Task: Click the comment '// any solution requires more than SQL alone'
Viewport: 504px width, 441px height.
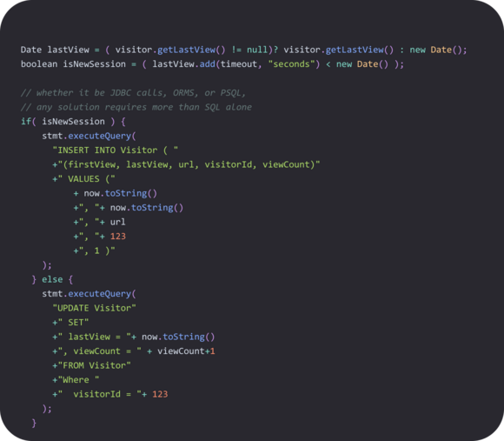Action: tap(136, 107)
